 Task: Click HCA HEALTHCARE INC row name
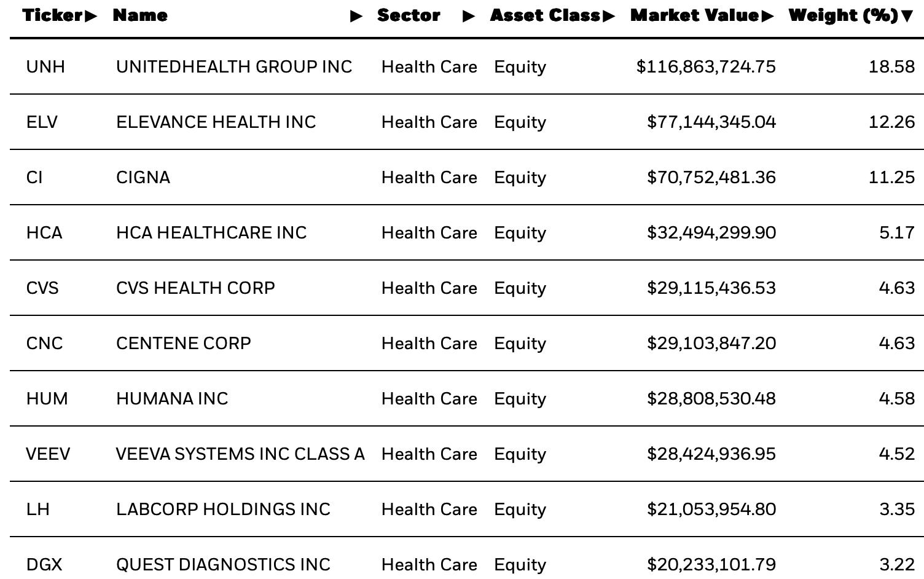(211, 232)
